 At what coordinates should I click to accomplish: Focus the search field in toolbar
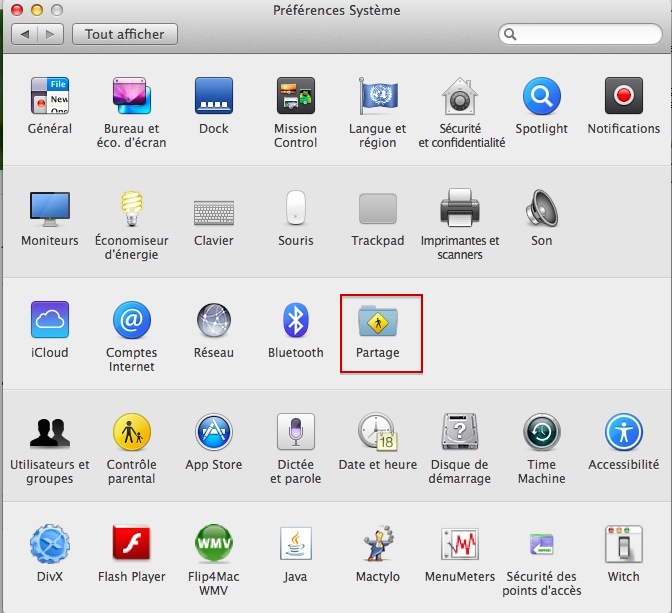pos(580,34)
